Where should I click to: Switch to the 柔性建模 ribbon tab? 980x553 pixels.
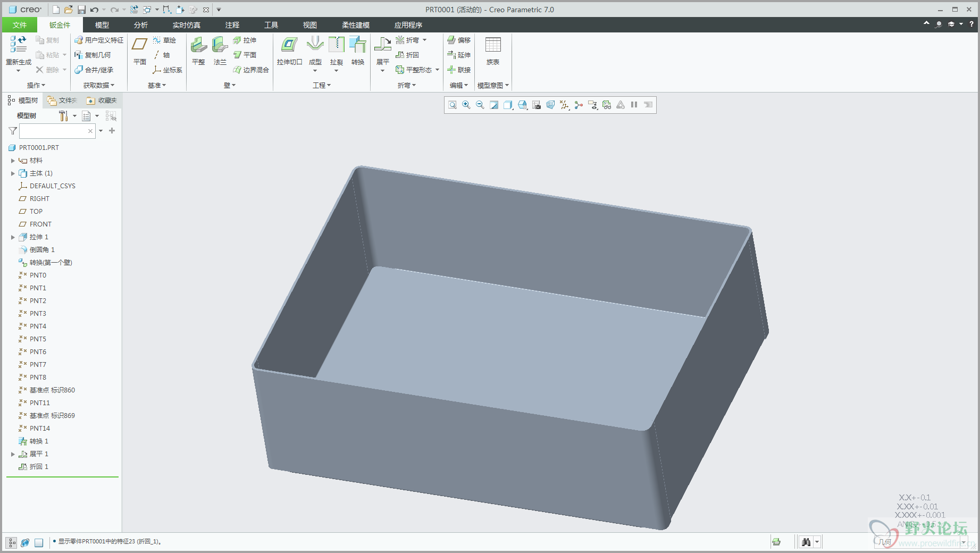point(356,25)
